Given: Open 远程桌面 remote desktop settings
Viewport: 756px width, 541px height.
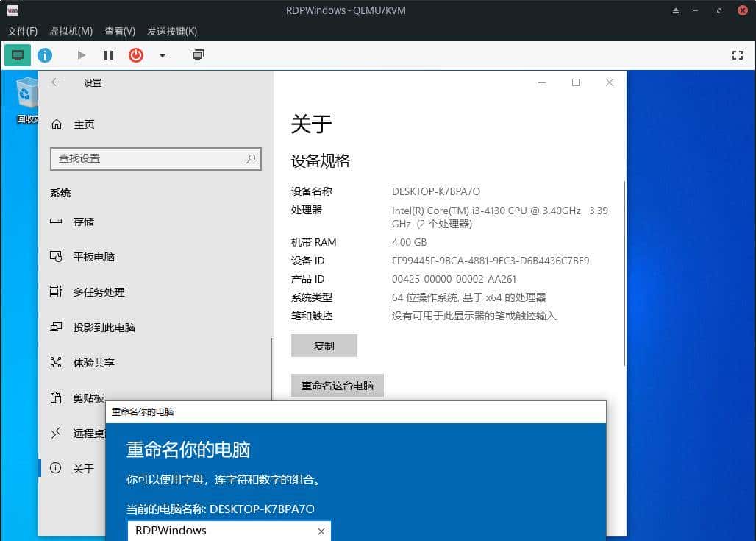Looking at the screenshot, I should (x=57, y=433).
